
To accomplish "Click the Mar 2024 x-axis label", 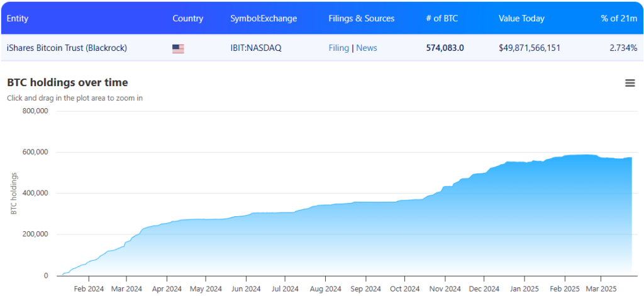I will click(x=126, y=288).
